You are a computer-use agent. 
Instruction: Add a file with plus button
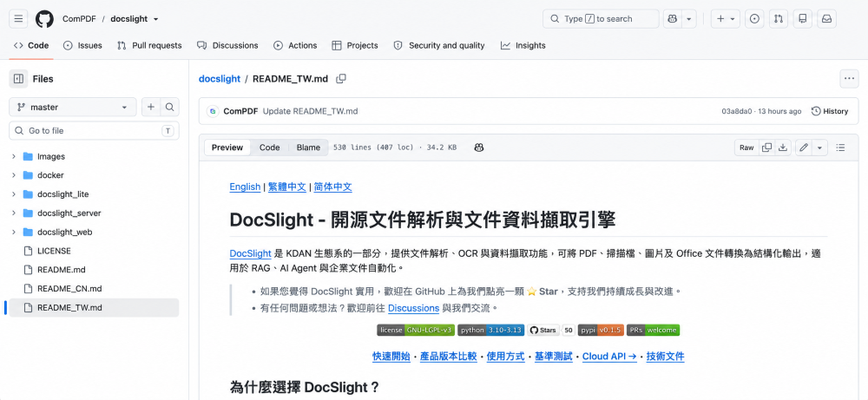point(150,108)
